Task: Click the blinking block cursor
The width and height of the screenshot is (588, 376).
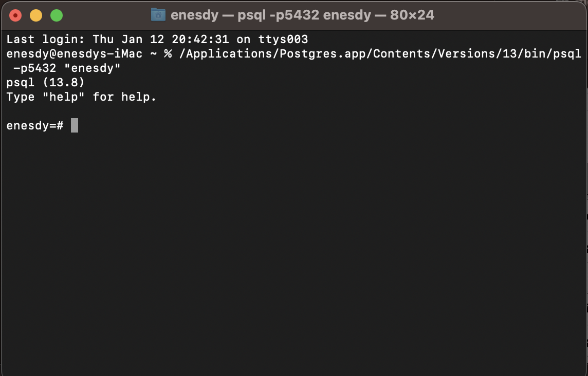Action: [x=74, y=125]
